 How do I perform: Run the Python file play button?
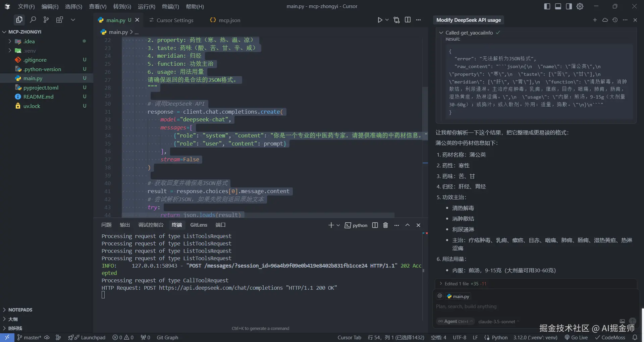[x=380, y=20]
